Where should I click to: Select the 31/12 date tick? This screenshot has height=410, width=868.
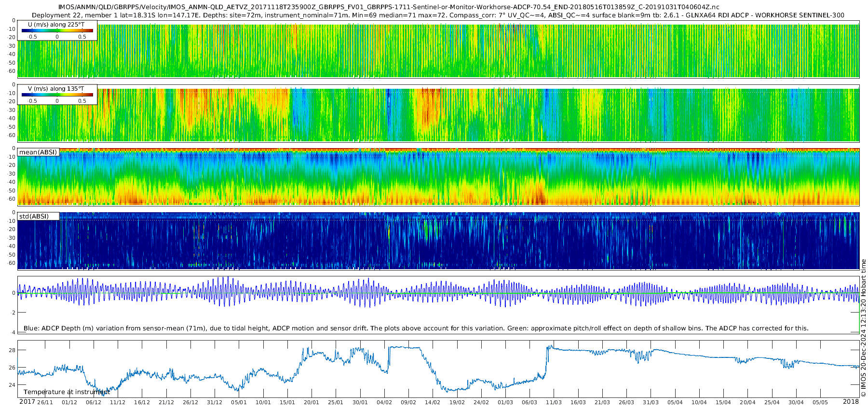215,402
